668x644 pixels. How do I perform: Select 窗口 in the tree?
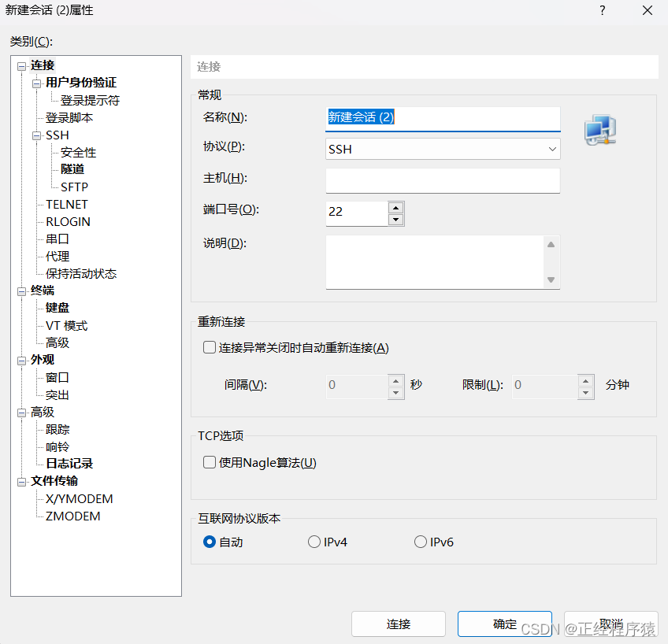pos(57,378)
